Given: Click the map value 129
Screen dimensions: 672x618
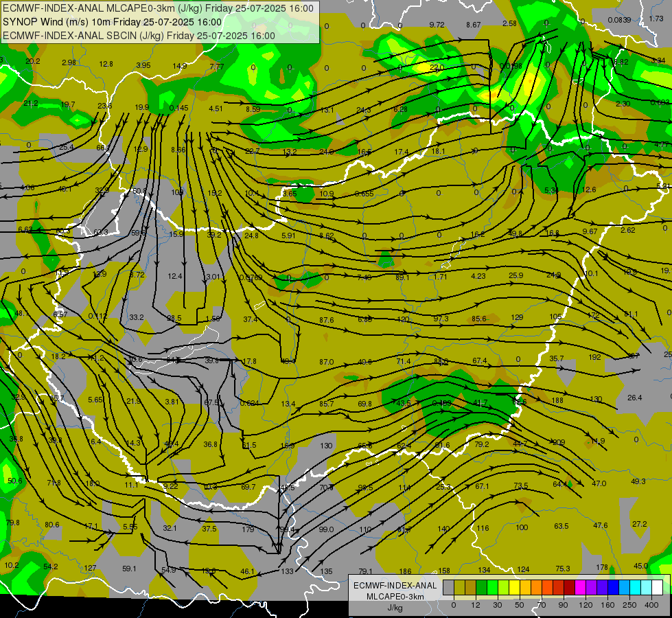Looking at the screenshot, I should (518, 317).
